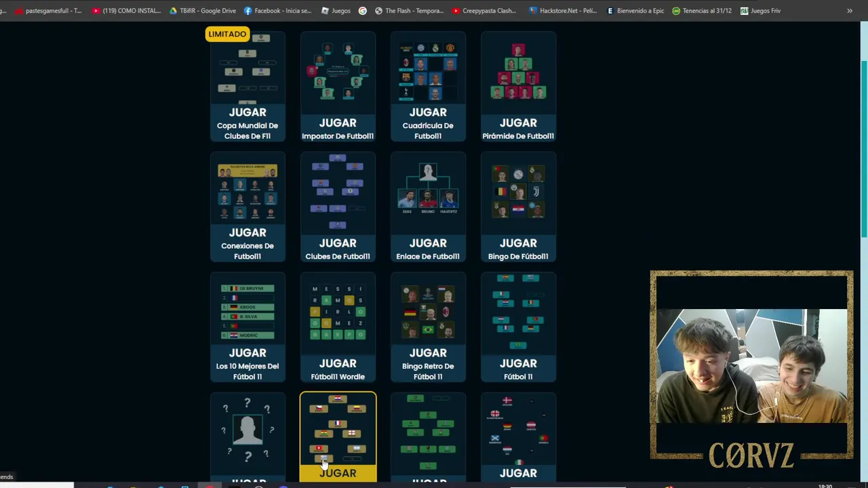
Task: Click JUGAR on Copa Mundial De Clubes
Action: click(x=248, y=113)
